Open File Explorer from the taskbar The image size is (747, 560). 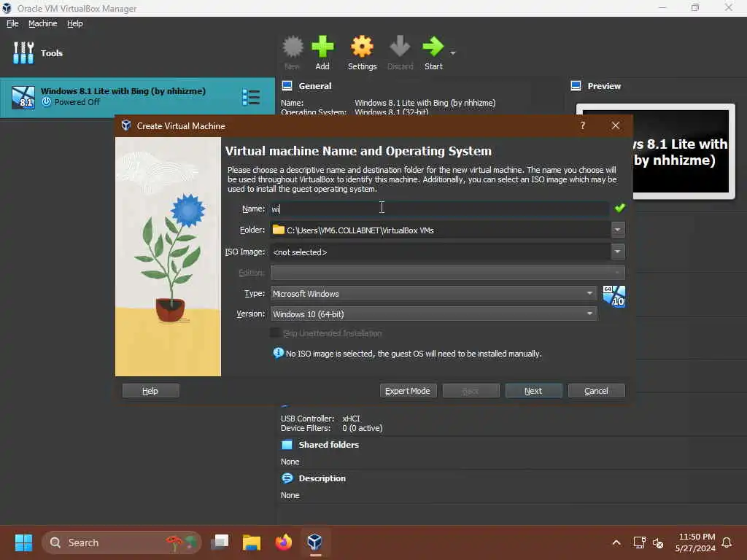tap(252, 542)
